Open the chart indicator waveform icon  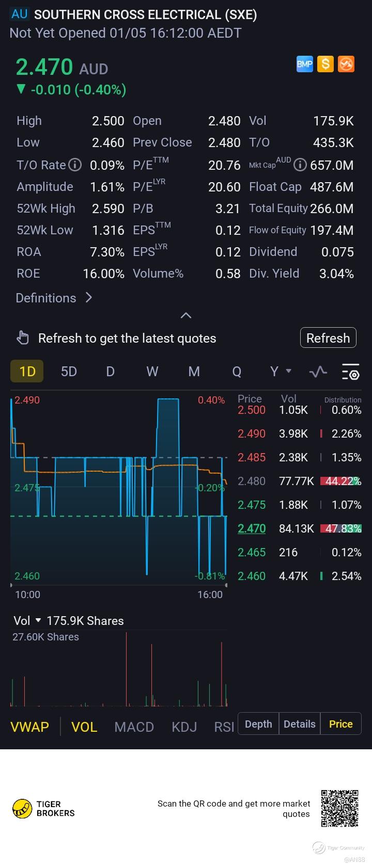(x=318, y=372)
